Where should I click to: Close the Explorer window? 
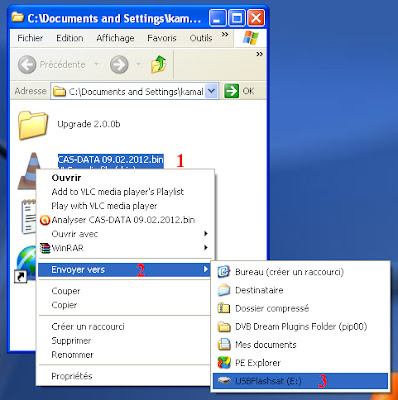[256, 18]
